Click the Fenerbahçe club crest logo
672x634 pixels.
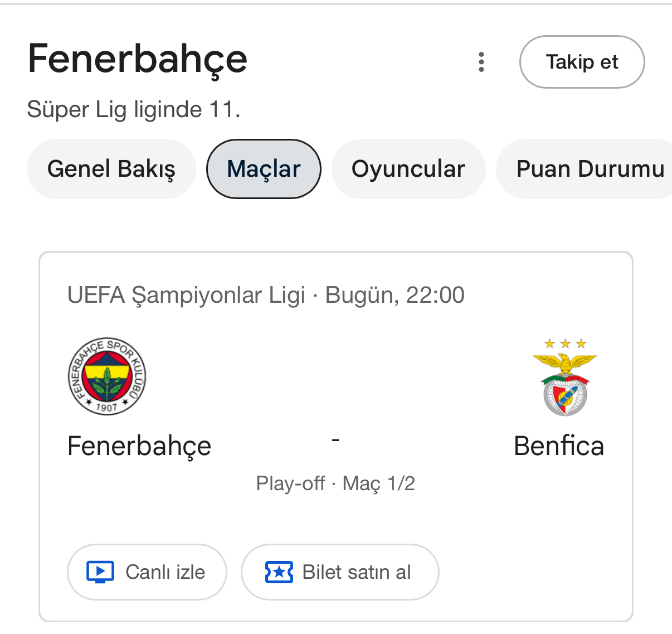(106, 376)
